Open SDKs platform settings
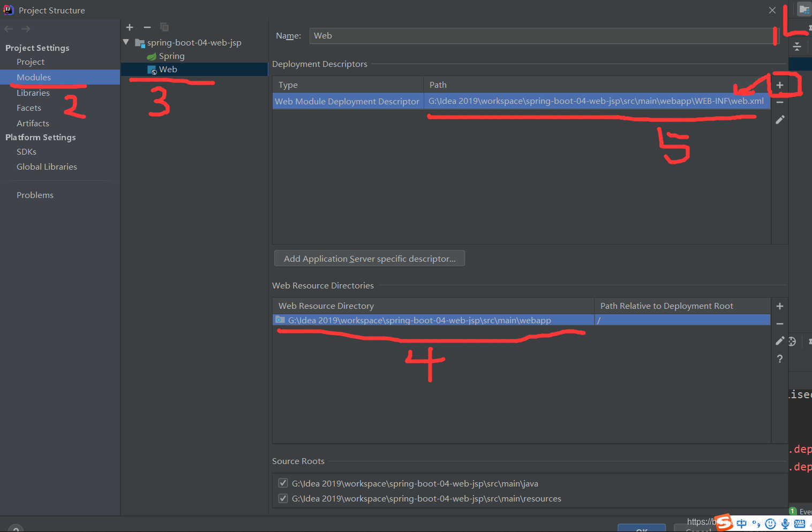The width and height of the screenshot is (812, 532). (27, 152)
